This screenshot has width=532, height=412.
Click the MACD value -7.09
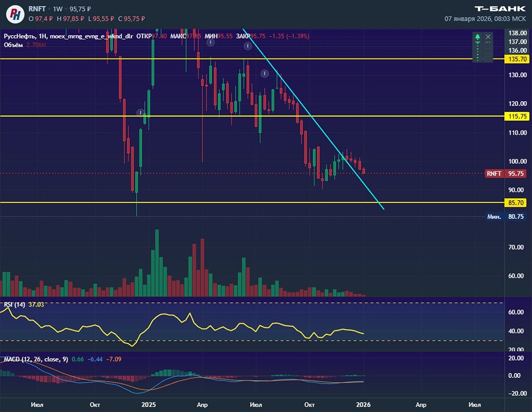pyautogui.click(x=114, y=359)
